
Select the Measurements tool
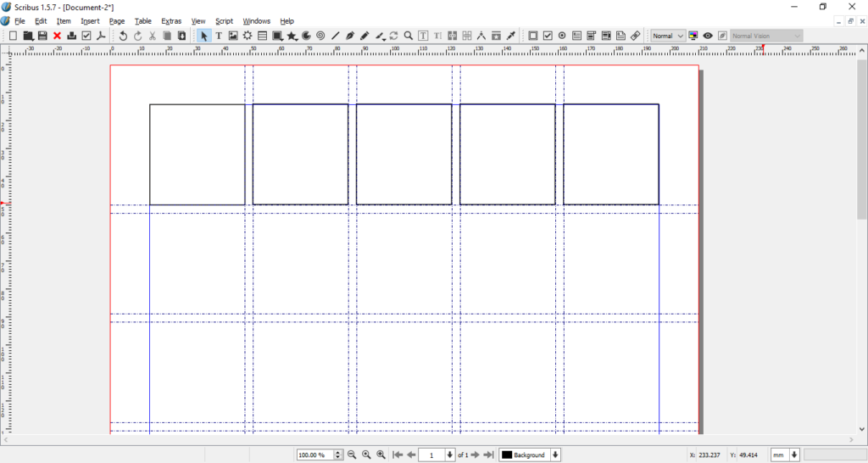(481, 36)
